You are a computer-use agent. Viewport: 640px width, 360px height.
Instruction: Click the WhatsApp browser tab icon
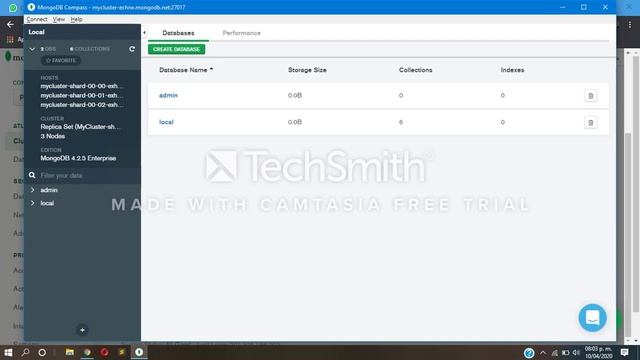pyautogui.click(x=13, y=7)
